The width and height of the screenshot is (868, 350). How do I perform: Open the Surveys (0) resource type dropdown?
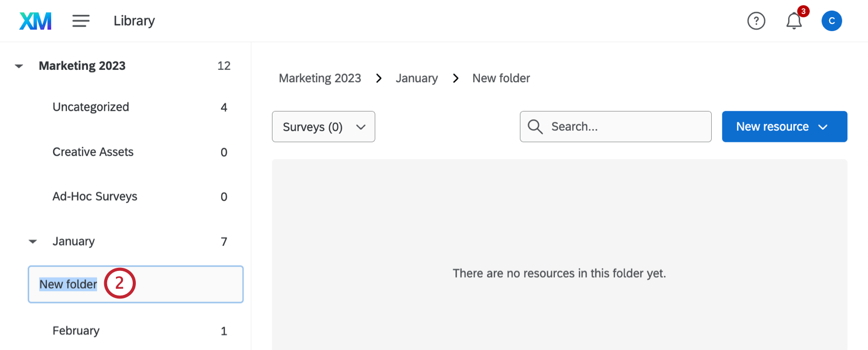tap(323, 127)
